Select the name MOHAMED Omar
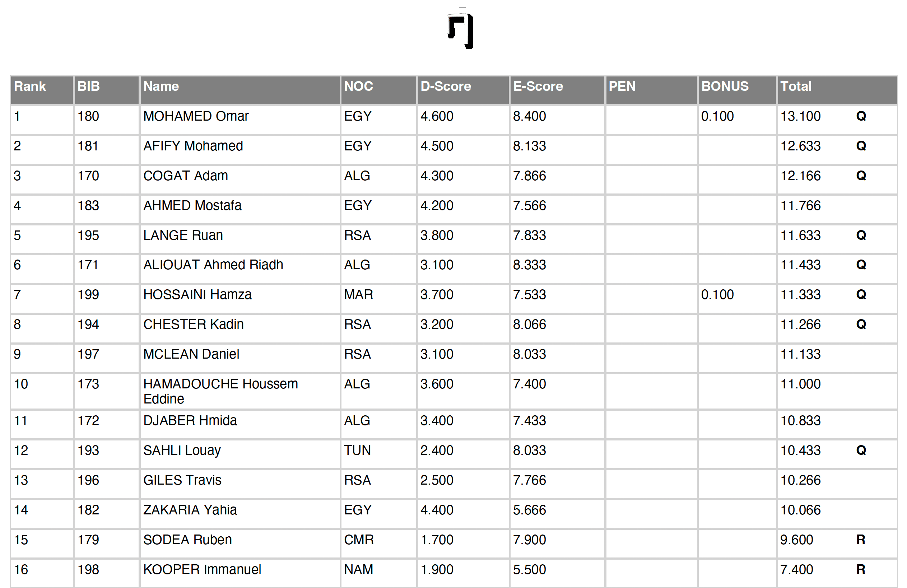This screenshot has width=907, height=588. pyautogui.click(x=196, y=116)
